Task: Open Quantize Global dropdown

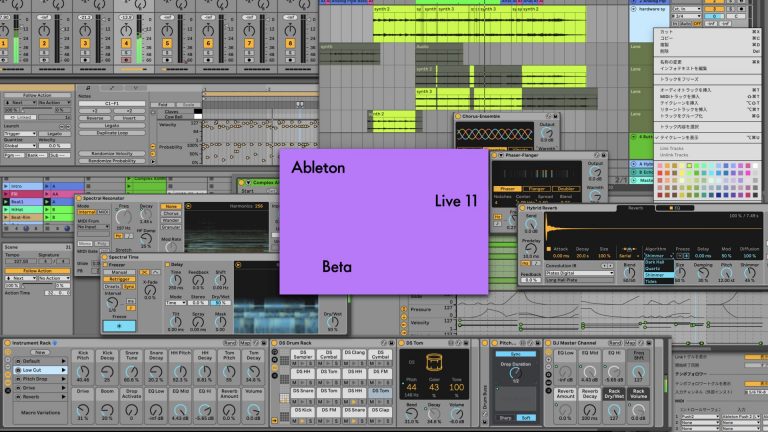Action: coord(20,145)
